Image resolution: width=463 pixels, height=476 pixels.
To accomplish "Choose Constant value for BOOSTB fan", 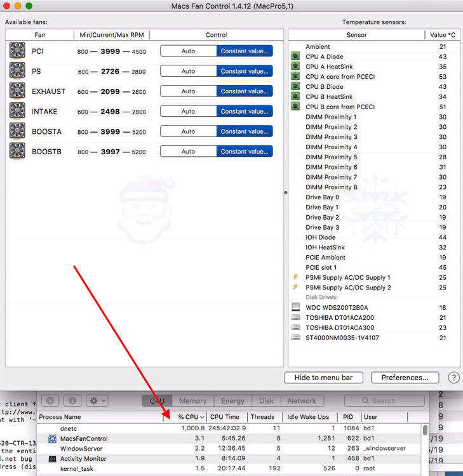I will pos(245,151).
